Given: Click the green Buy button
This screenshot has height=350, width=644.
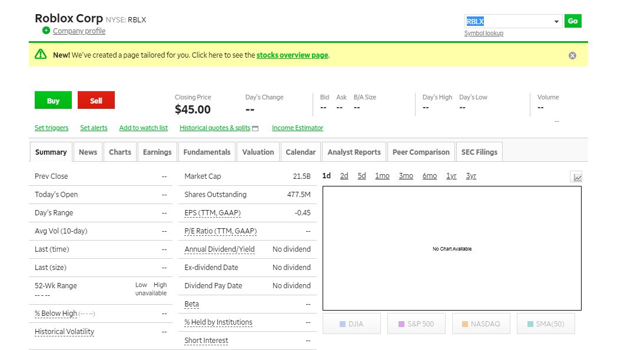Looking at the screenshot, I should tap(53, 100).
